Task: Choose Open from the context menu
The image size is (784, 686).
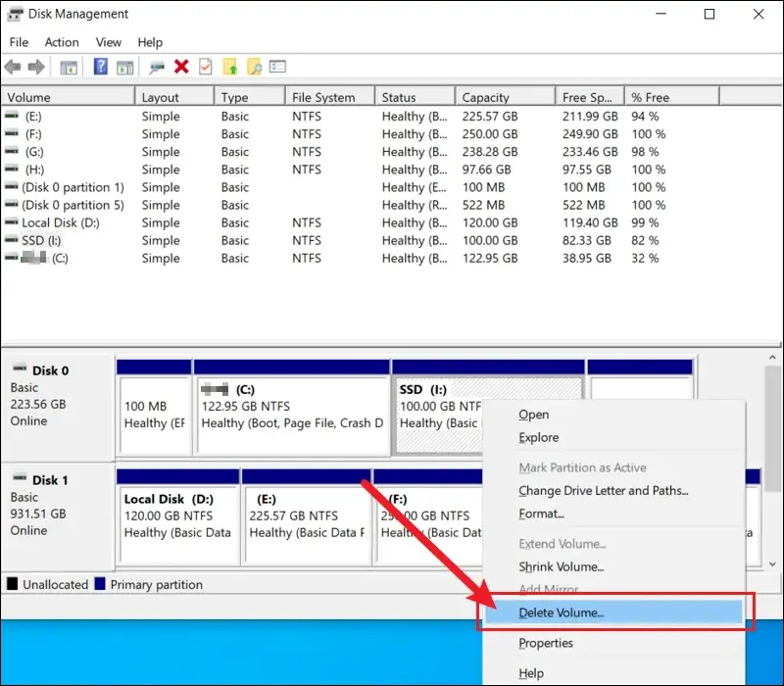Action: click(x=533, y=415)
